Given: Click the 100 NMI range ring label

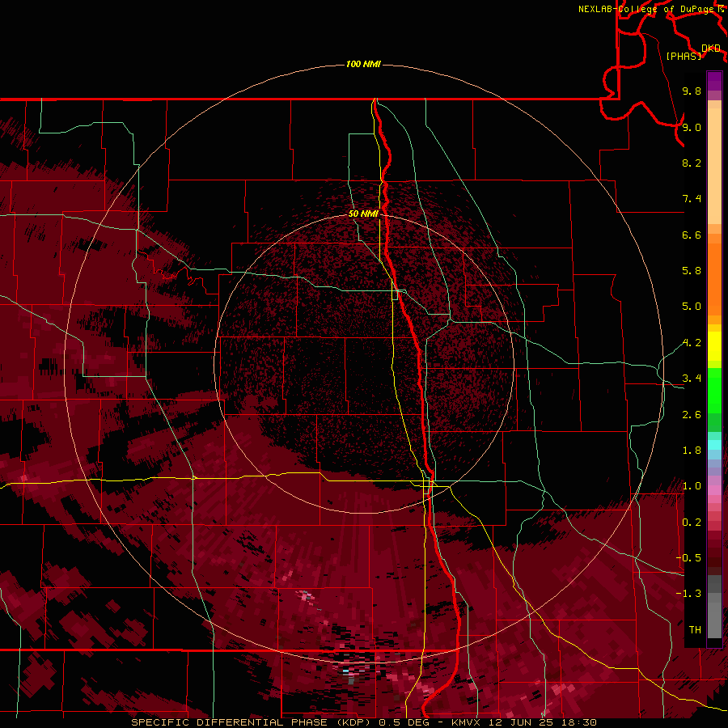Looking at the screenshot, I should 363,64.
